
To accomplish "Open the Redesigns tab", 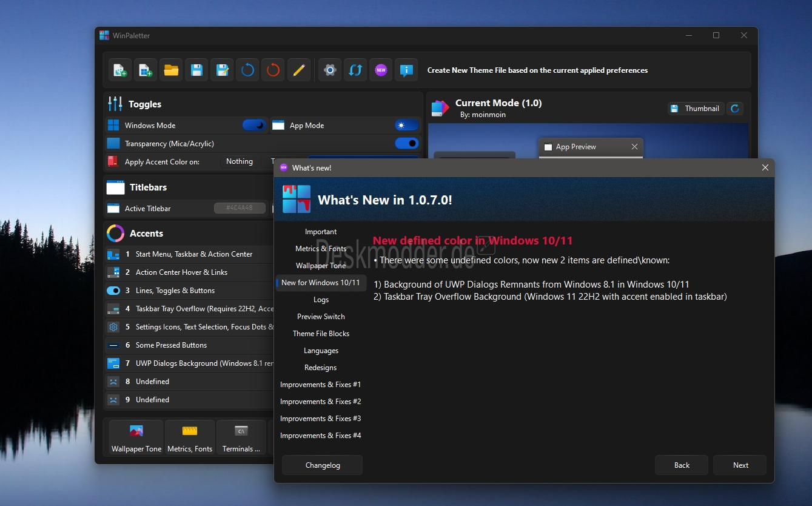I will [321, 368].
